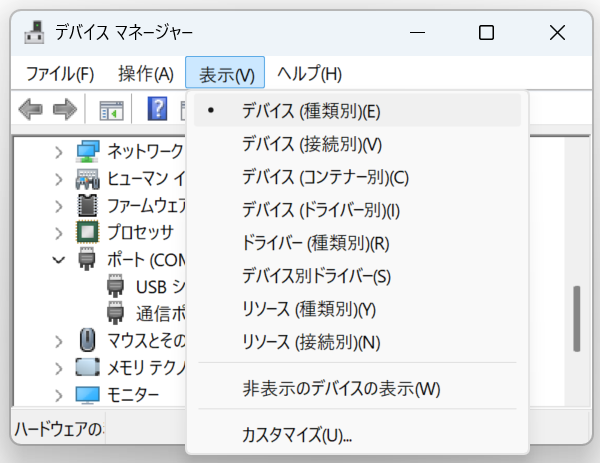This screenshot has width=600, height=463.
Task: Select the プロセッサ processor icon
Action: 88,232
